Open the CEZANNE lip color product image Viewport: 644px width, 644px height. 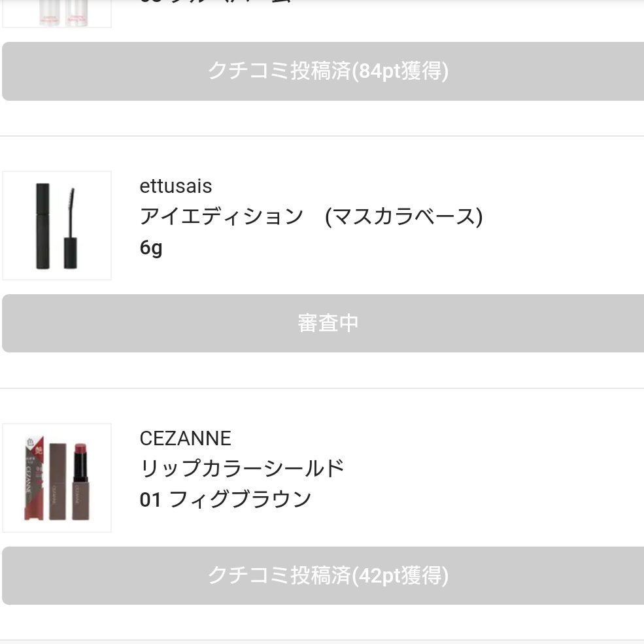tap(57, 478)
